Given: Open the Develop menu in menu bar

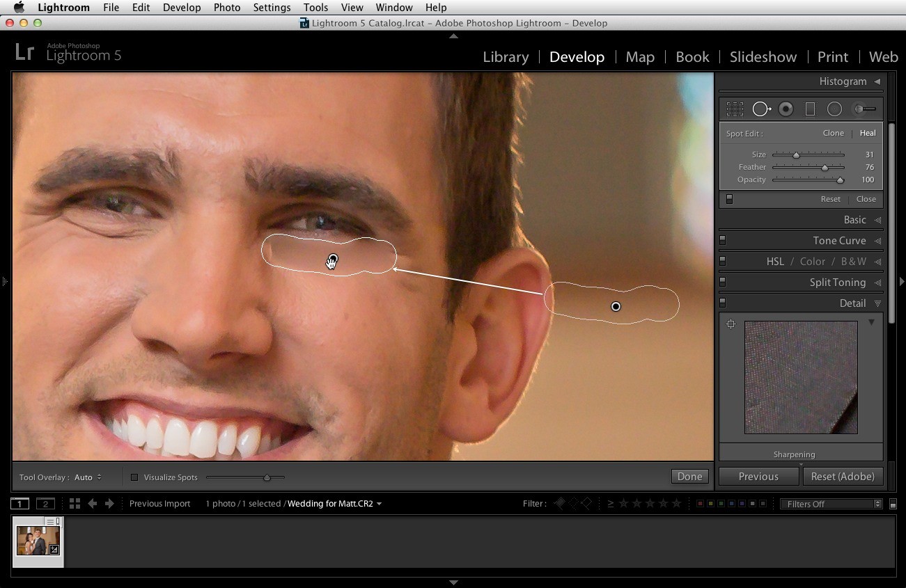Looking at the screenshot, I should pos(182,8).
